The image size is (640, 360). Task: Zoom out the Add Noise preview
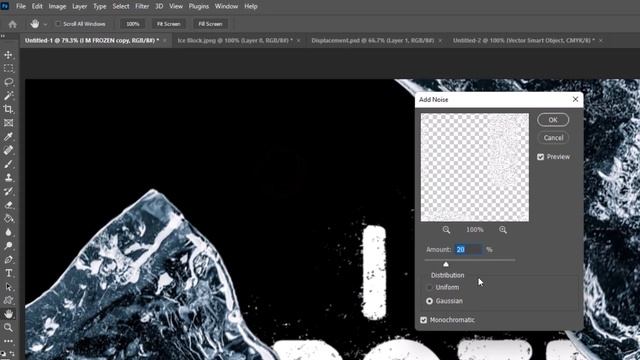(446, 230)
